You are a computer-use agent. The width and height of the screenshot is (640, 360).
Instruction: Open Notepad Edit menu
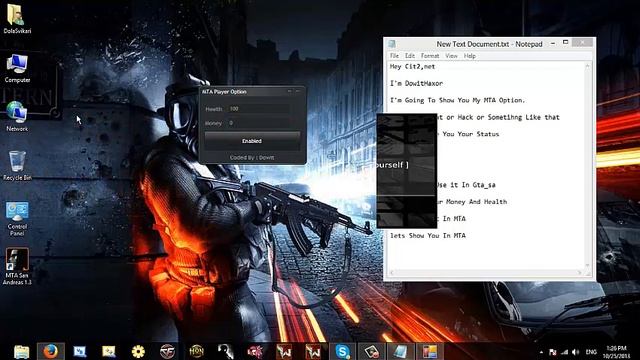[x=410, y=56]
